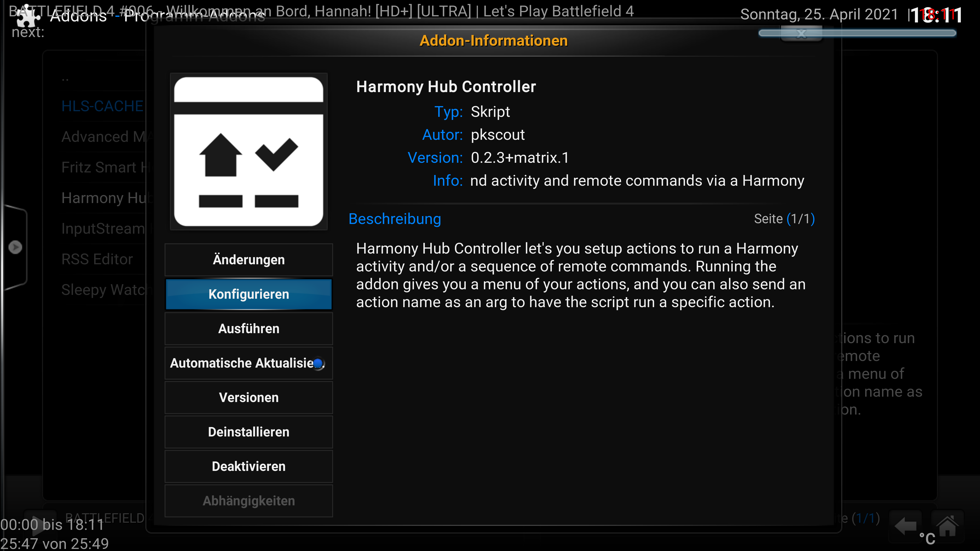Select Konfigurieren to configure addon
This screenshot has height=551, width=980.
248,294
